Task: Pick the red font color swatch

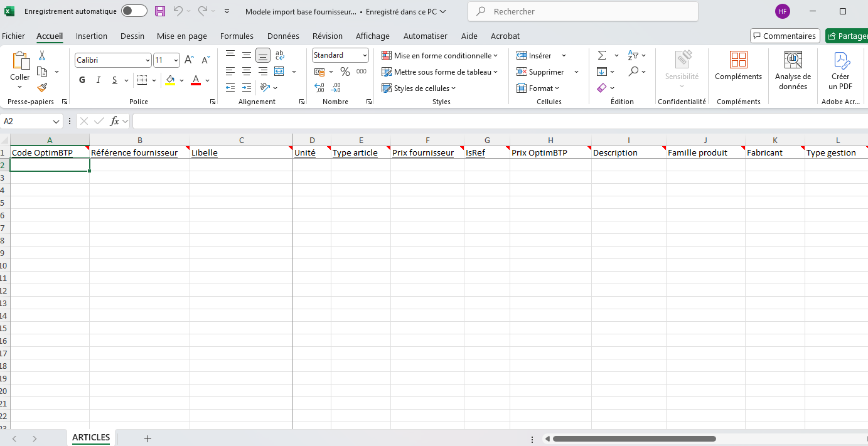Action: point(195,80)
